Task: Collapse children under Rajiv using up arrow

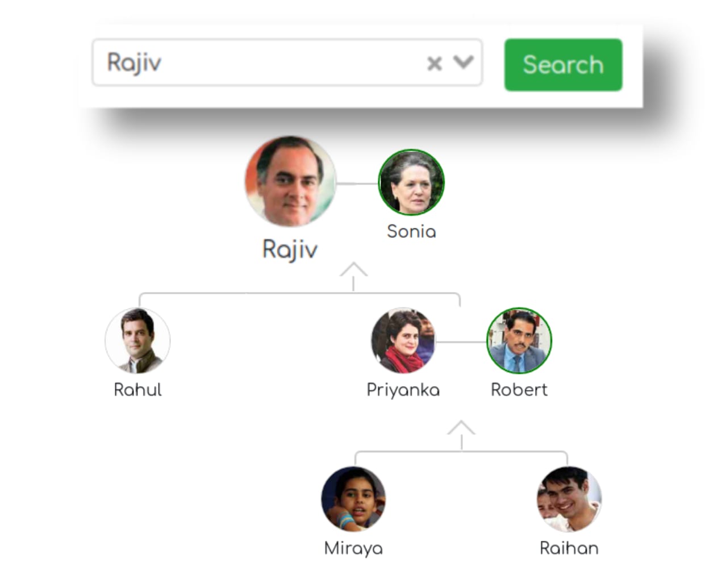Action: 353,270
